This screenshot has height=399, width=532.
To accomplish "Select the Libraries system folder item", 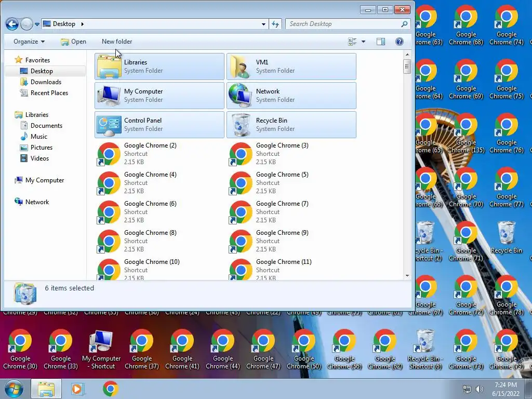I will pos(159,66).
